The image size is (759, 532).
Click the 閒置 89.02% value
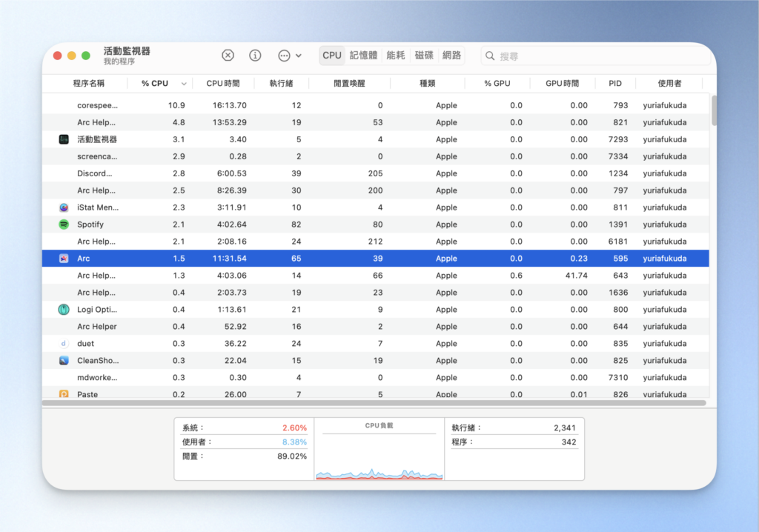tap(292, 456)
